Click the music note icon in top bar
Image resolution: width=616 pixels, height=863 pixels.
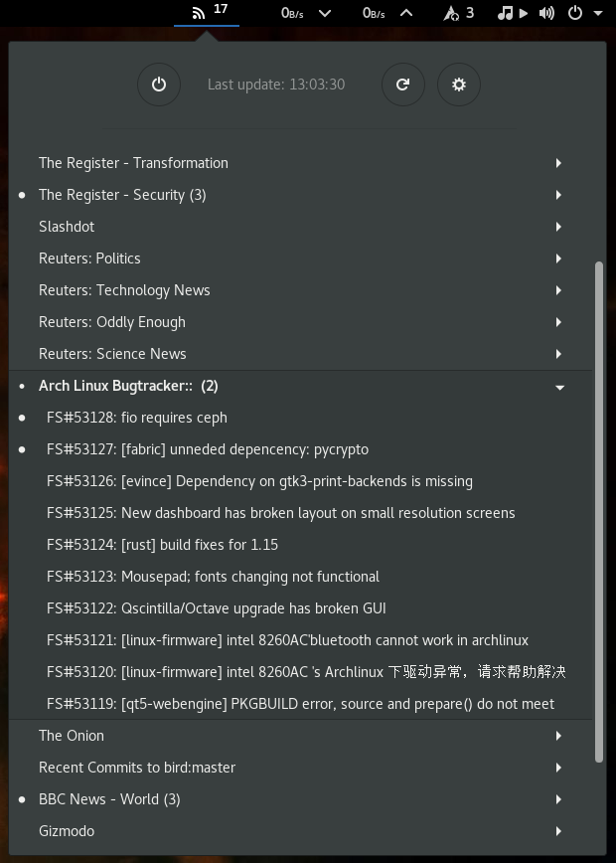click(505, 13)
